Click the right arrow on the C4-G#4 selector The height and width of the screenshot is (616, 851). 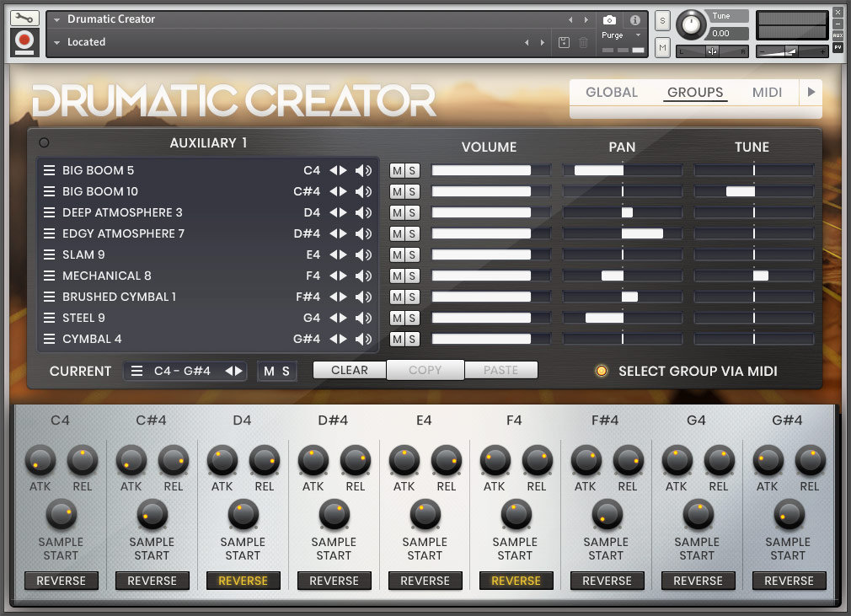(x=238, y=371)
